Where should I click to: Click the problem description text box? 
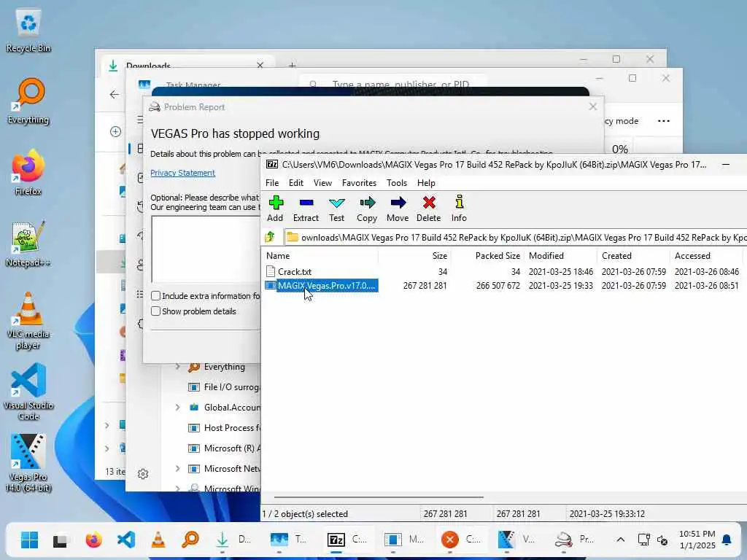pos(206,249)
